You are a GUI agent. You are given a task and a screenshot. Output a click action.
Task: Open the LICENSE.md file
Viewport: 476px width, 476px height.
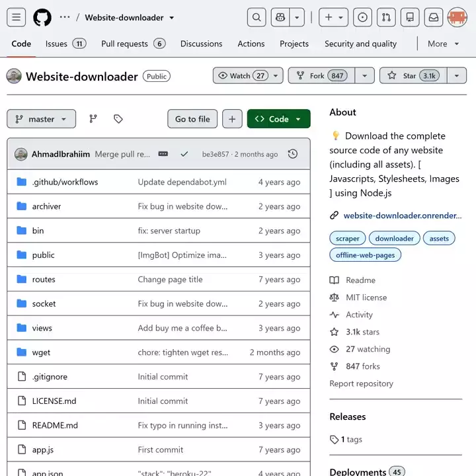[54, 401]
